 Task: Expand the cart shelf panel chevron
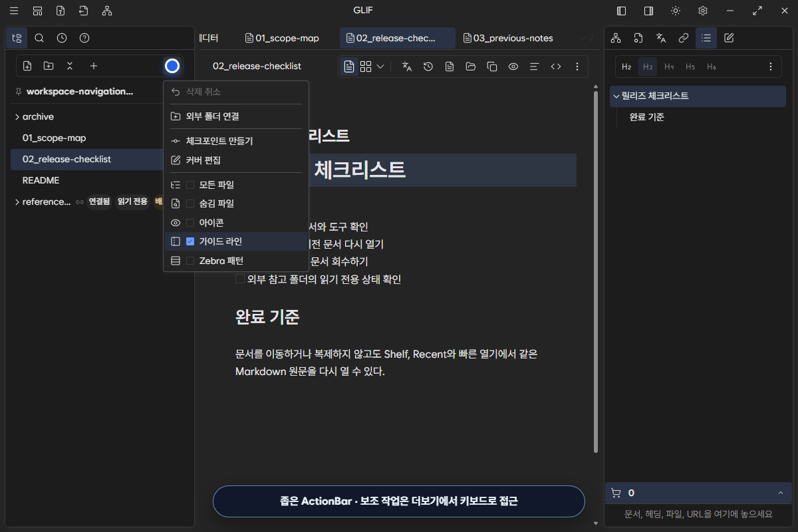[x=780, y=493]
